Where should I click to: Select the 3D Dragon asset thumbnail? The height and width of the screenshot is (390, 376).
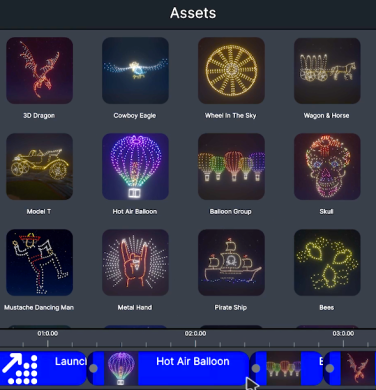coord(39,70)
